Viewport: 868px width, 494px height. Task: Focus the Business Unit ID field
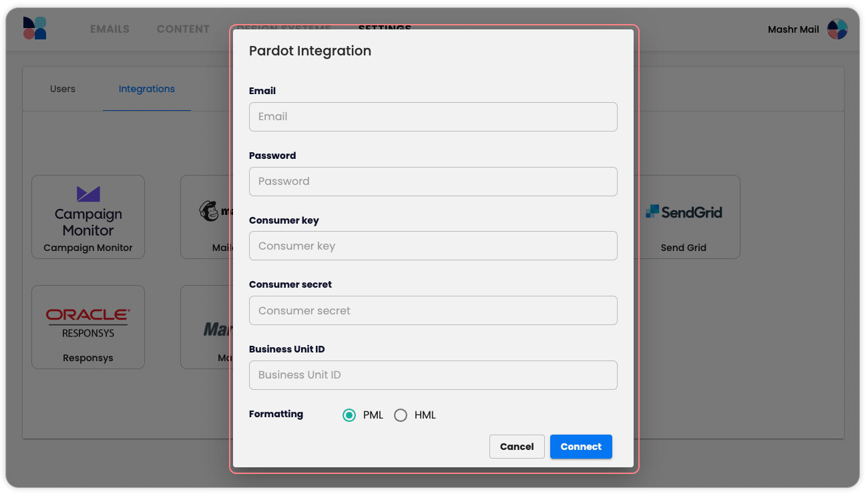pyautogui.click(x=433, y=375)
